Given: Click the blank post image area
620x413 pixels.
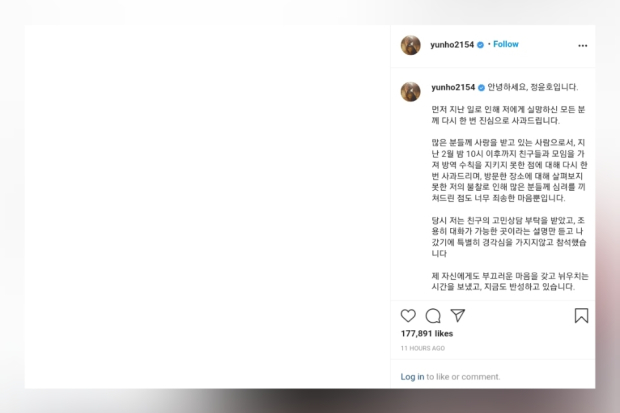Looking at the screenshot, I should click(x=208, y=207).
